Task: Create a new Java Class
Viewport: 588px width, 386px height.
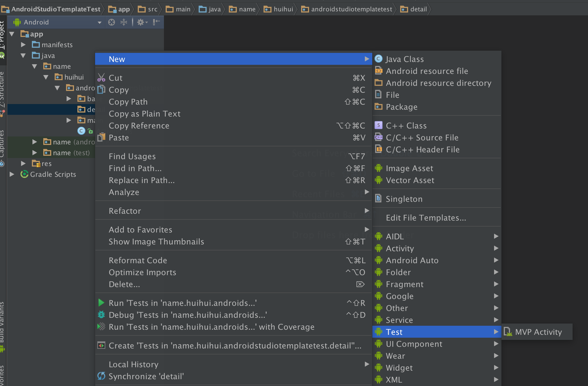Action: [437, 59]
